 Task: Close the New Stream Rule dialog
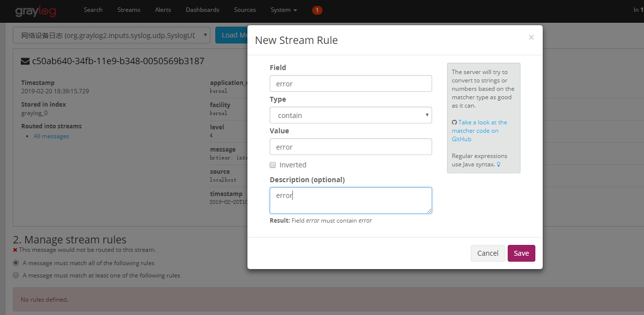531,37
